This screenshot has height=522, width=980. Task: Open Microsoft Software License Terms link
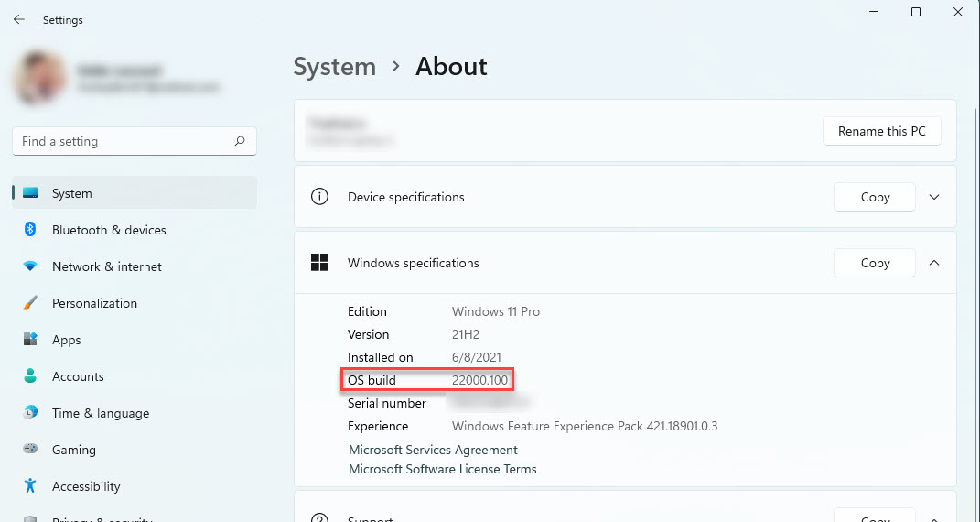pos(442,469)
